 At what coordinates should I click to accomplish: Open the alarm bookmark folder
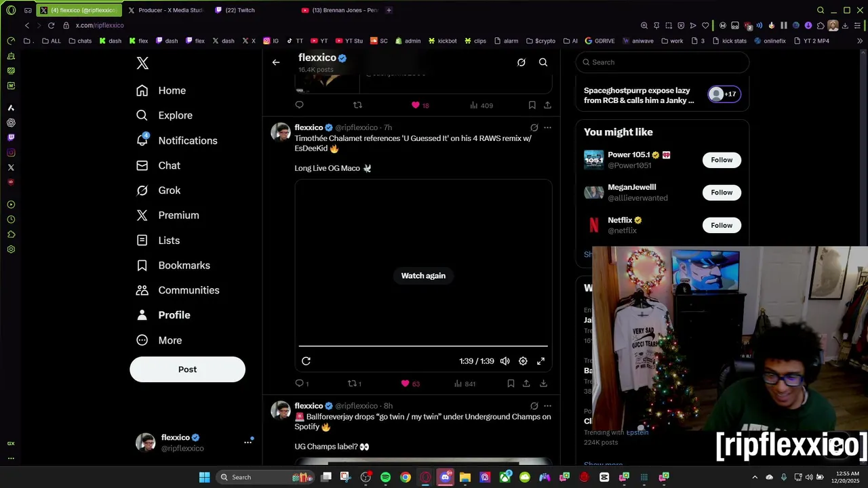point(506,41)
